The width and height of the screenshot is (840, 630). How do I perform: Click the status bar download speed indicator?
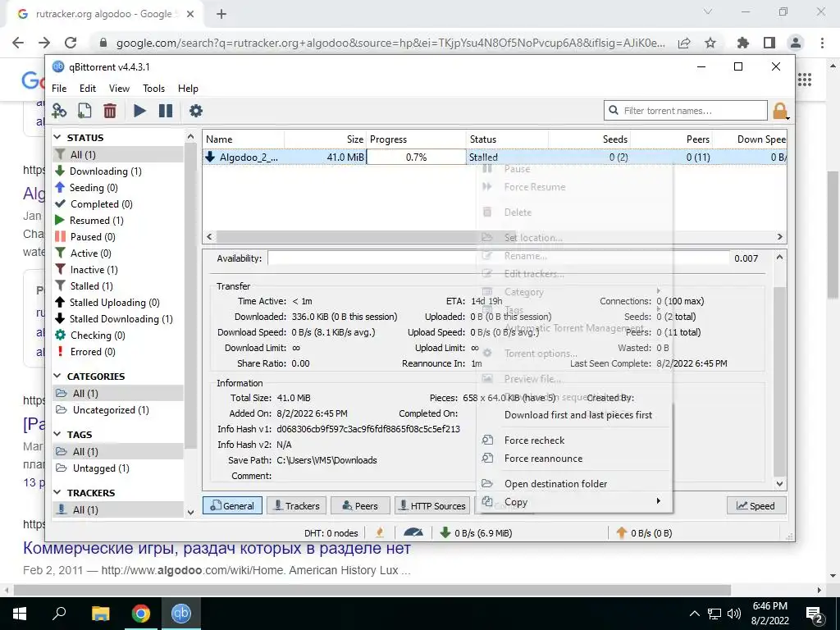pyautogui.click(x=476, y=533)
